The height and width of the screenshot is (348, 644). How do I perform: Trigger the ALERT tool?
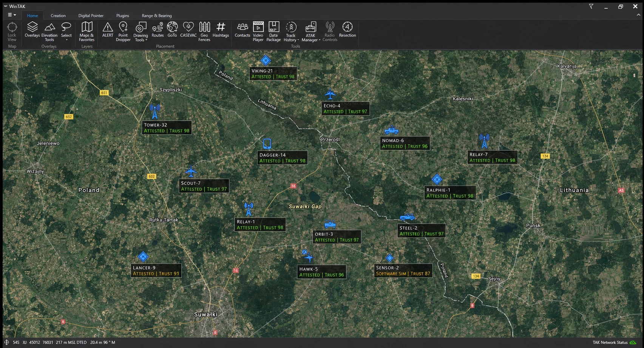108,29
